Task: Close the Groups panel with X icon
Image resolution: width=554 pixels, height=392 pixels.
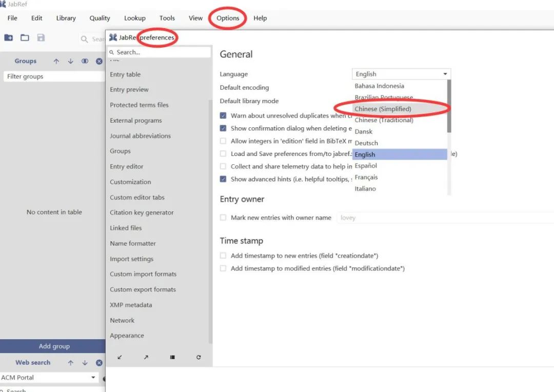Action: tap(100, 61)
